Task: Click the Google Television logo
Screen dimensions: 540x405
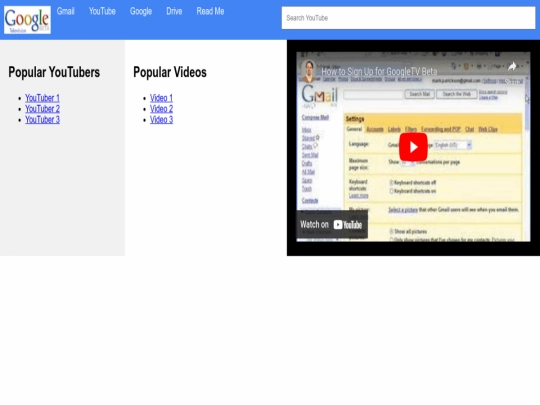Action: point(28,20)
